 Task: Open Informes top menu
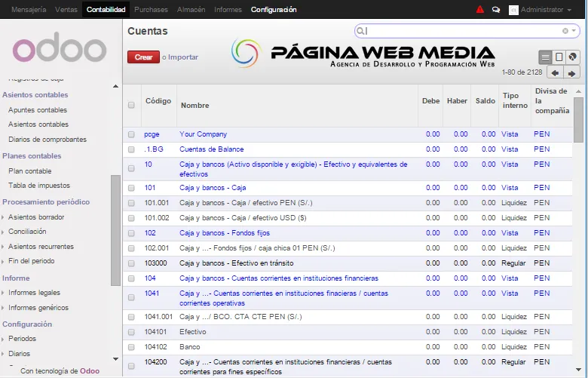[x=228, y=10]
